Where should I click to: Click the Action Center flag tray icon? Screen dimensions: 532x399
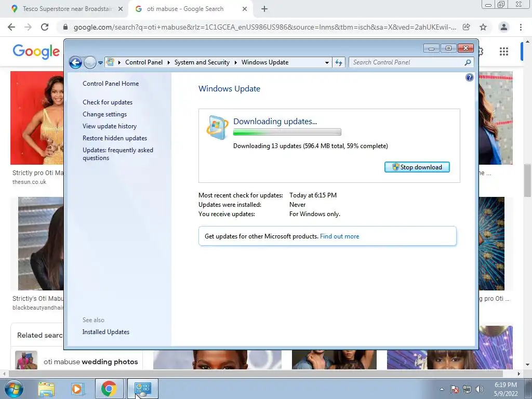tap(454, 389)
